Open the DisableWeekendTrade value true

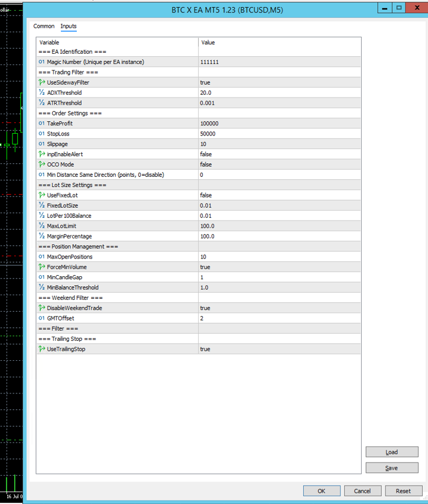click(280, 308)
